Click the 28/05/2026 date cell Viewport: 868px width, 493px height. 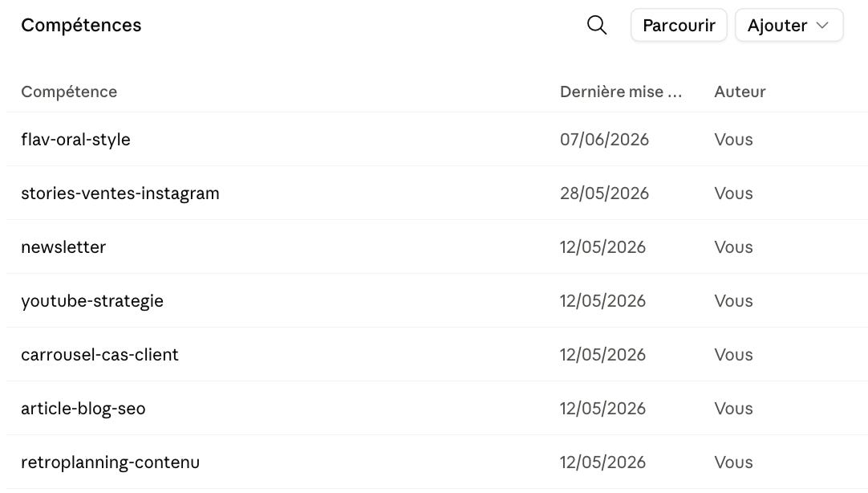pos(604,193)
